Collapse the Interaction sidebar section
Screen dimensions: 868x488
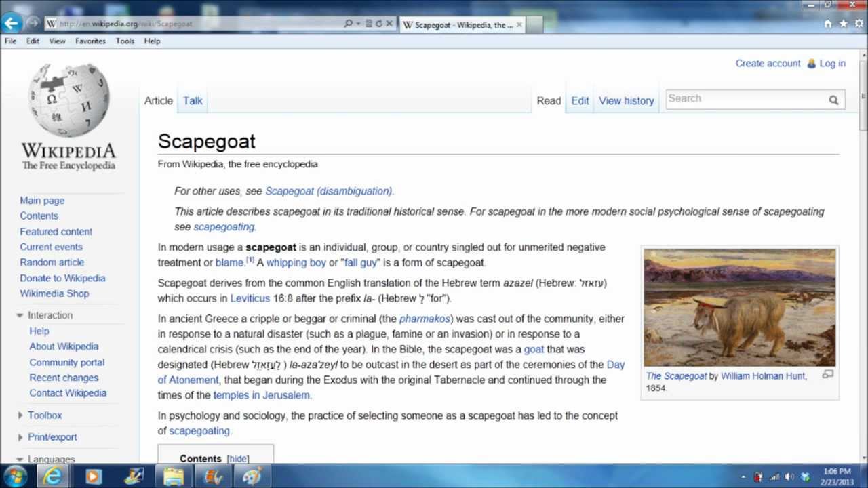[20, 316]
